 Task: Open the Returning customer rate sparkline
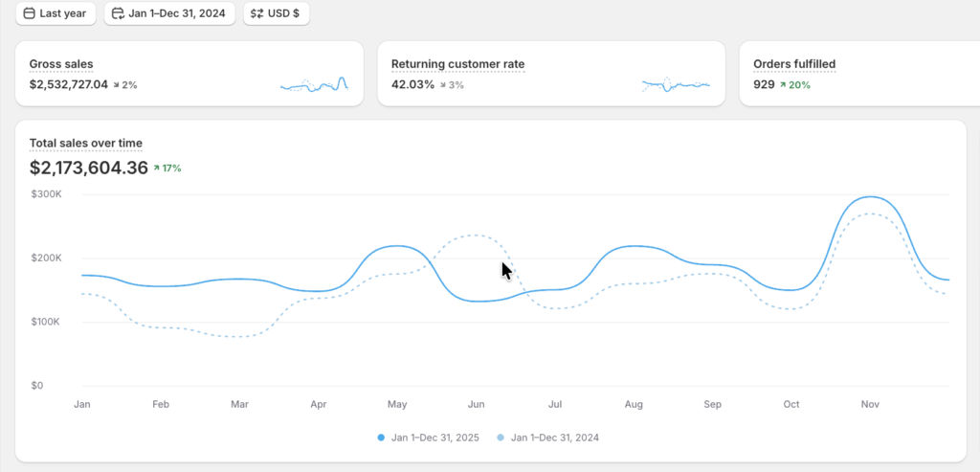676,85
